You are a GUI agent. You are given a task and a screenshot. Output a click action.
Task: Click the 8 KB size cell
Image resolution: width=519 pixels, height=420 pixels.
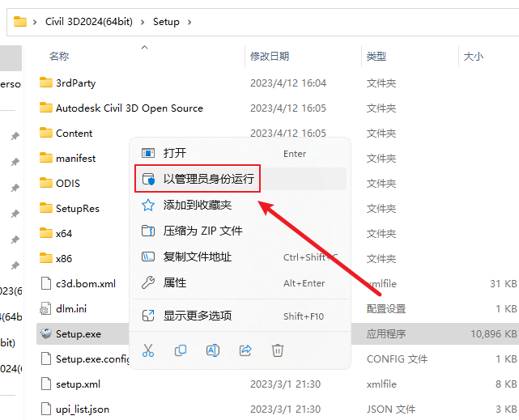506,384
